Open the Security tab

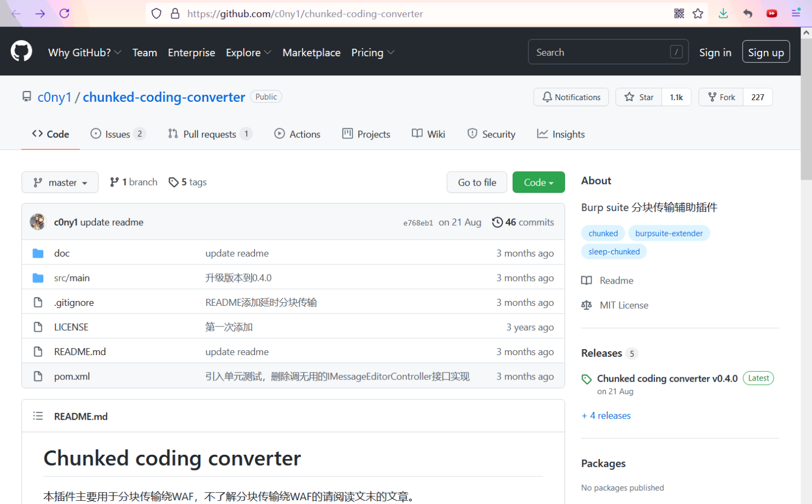point(491,134)
